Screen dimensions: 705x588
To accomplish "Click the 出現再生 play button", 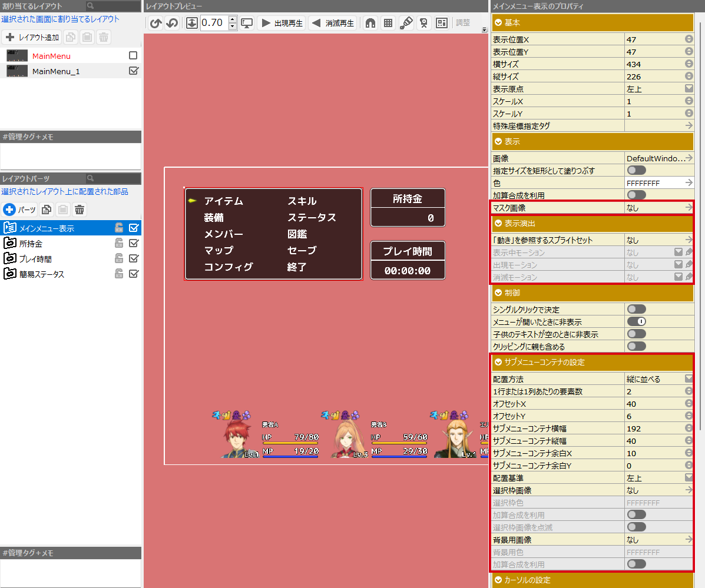I will pos(282,24).
